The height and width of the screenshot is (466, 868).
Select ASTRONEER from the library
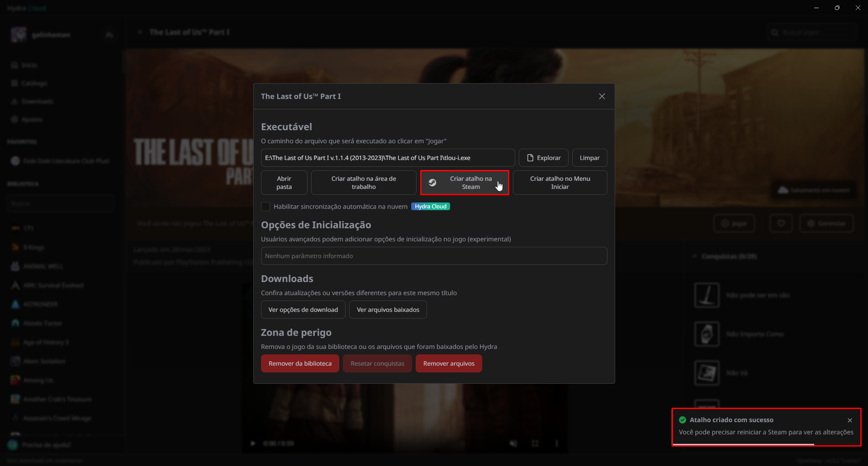(x=39, y=304)
